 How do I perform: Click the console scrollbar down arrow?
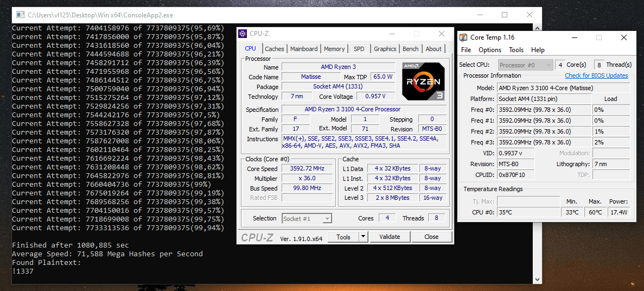pos(536,280)
